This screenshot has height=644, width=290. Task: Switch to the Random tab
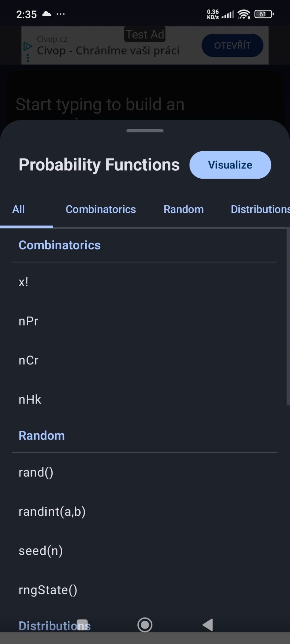point(184,209)
